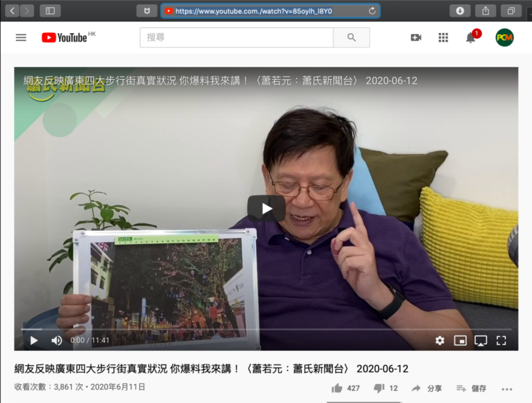Mute the video with speaker icon
This screenshot has width=532, height=403.
[x=57, y=340]
